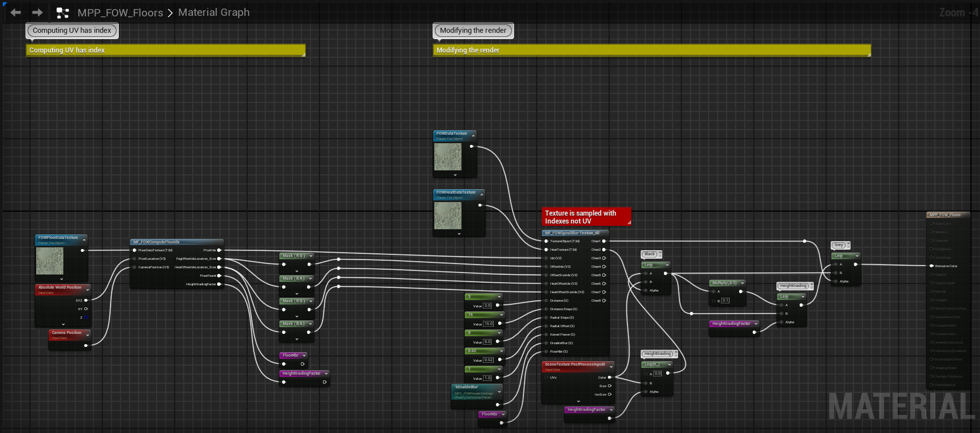Click the graph hierarchy icon beside MPP_FOW_Floors
980x433 pixels.
point(63,12)
